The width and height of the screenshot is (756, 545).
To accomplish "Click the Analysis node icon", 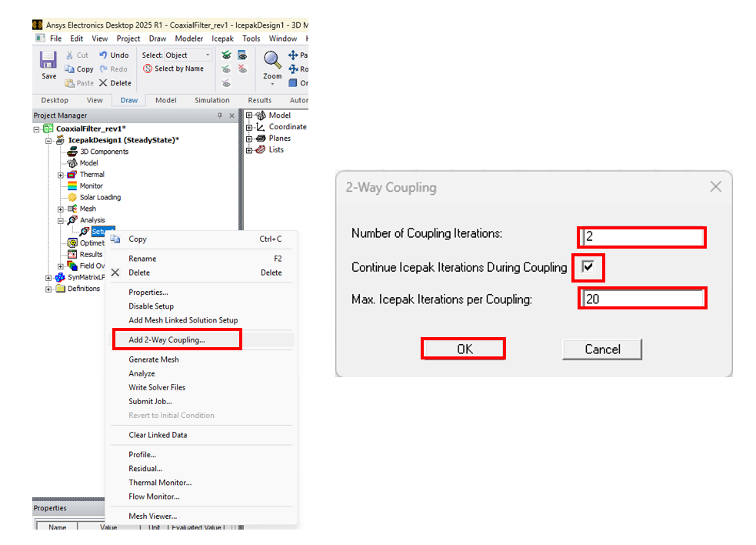I will (x=72, y=220).
